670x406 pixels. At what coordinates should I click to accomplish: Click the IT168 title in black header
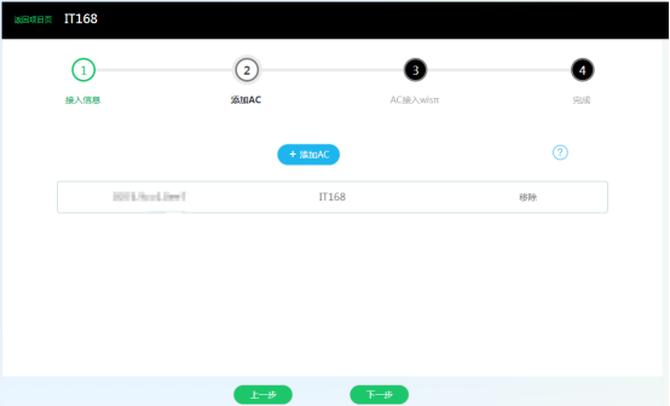pyautogui.click(x=81, y=19)
